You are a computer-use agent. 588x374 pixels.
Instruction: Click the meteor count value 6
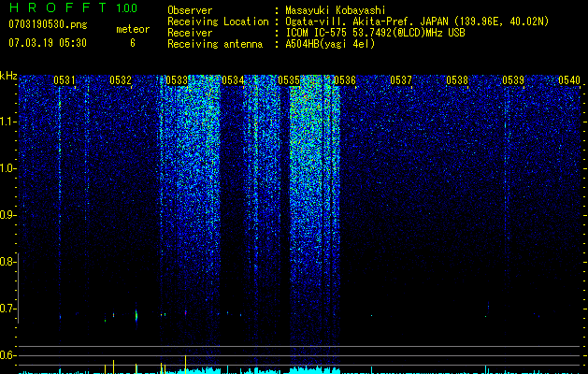pyautogui.click(x=133, y=43)
